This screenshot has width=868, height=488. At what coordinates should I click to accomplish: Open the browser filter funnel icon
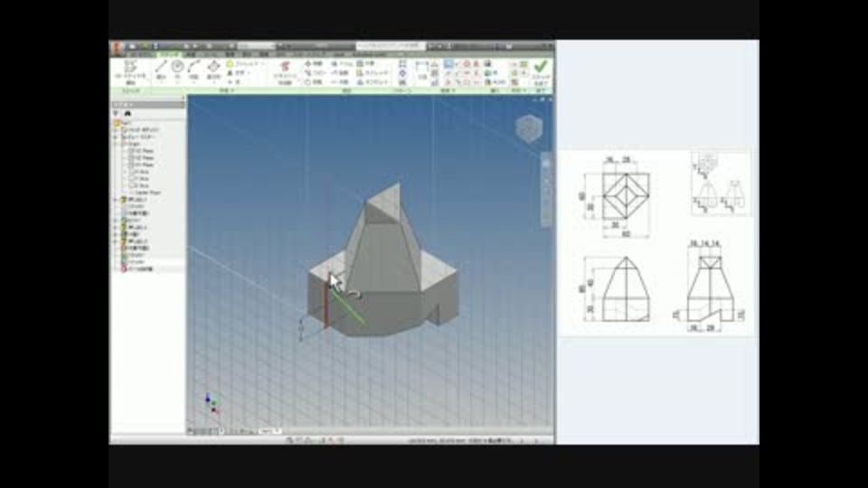(116, 113)
